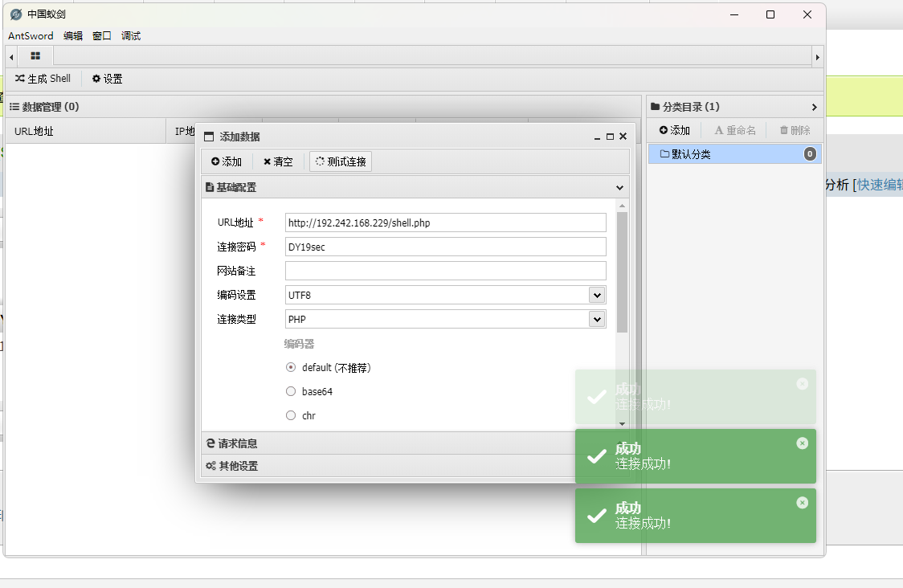Click into the 连接密码 input field
903x588 pixels.
pos(445,247)
